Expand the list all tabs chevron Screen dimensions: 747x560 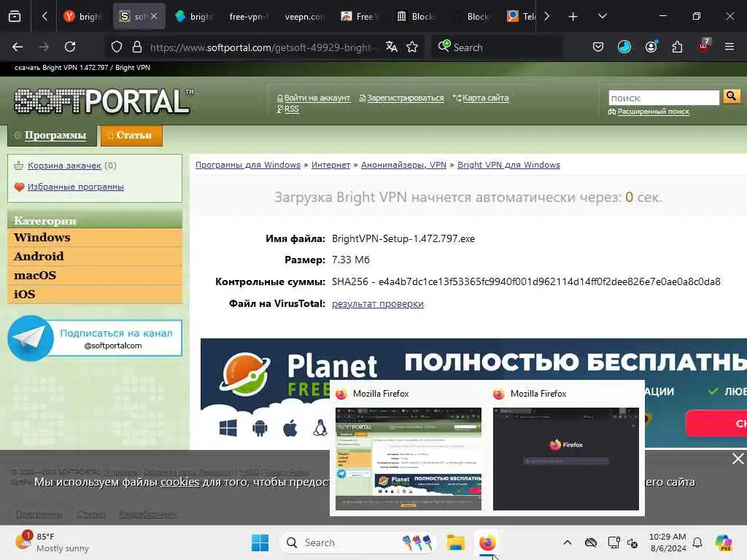(x=602, y=16)
